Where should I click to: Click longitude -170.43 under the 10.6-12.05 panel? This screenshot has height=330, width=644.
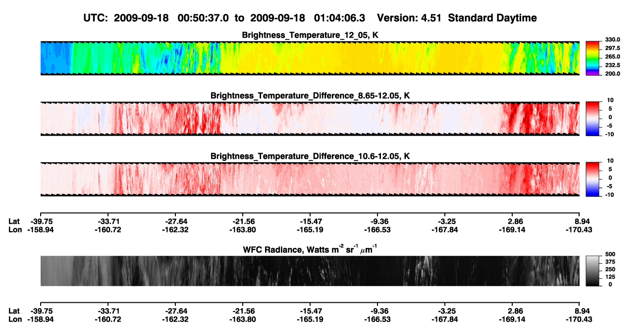pos(580,230)
